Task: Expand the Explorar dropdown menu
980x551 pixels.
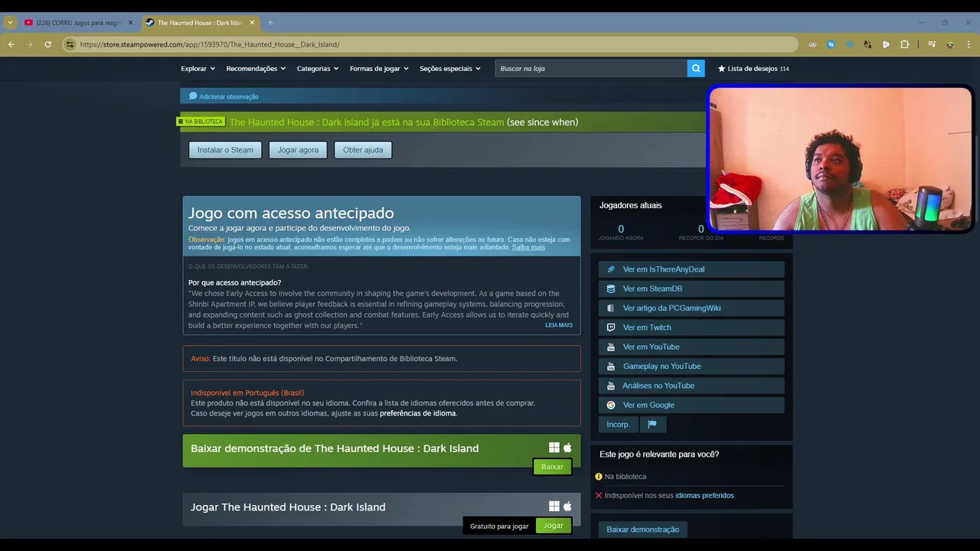Action: coord(197,68)
